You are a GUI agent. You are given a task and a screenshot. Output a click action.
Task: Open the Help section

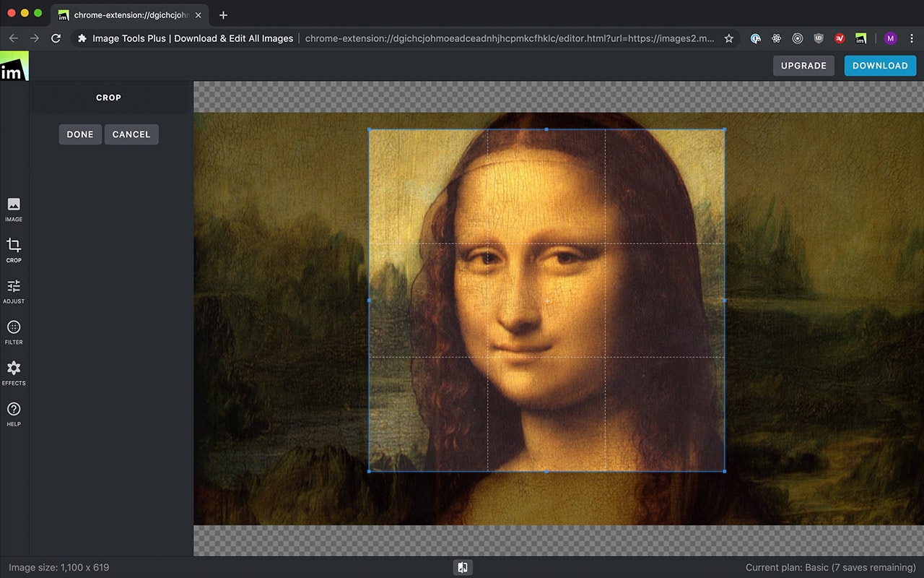[14, 414]
